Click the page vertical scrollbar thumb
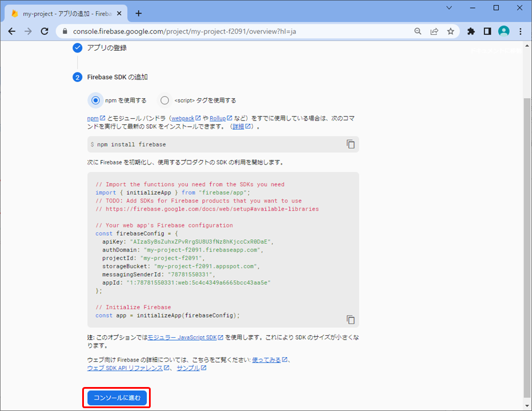 click(x=527, y=247)
